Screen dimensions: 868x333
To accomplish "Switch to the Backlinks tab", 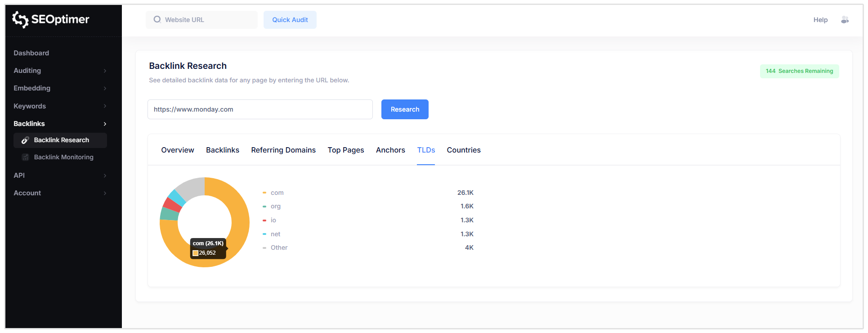I will tap(223, 150).
